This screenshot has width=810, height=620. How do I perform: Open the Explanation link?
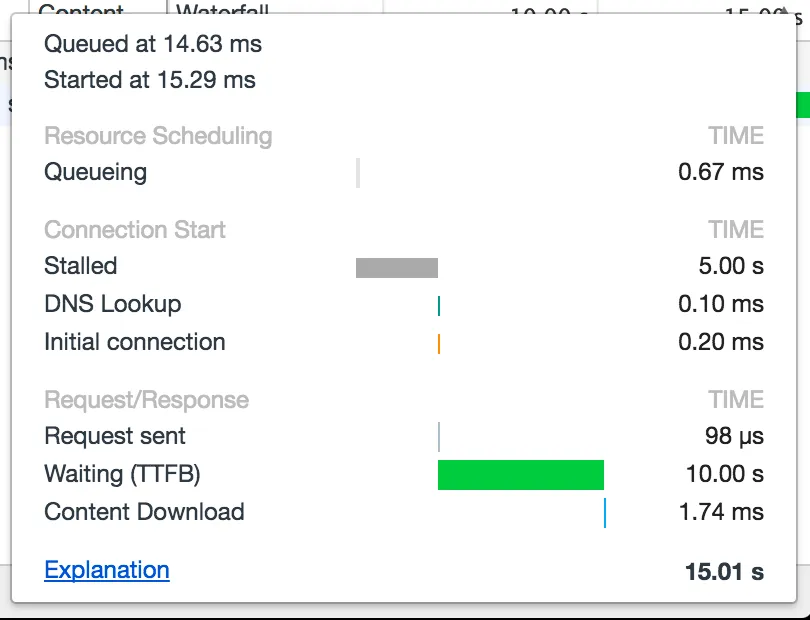pos(107,571)
